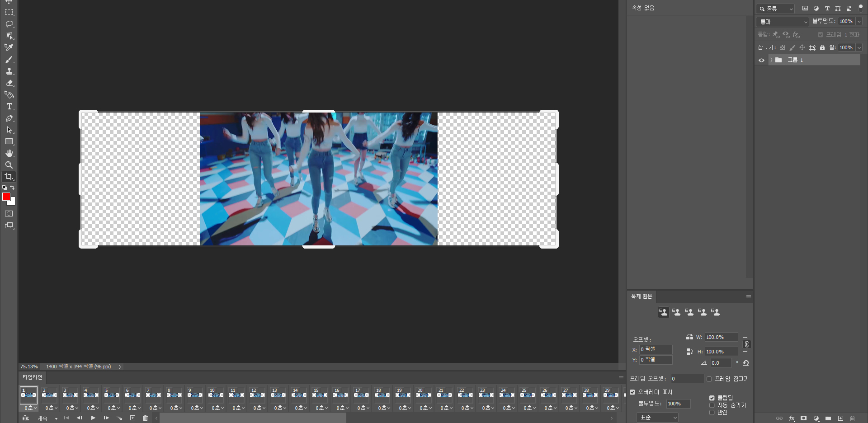Lock all padlock icon
Viewport: 868px width, 423px height.
(x=822, y=47)
